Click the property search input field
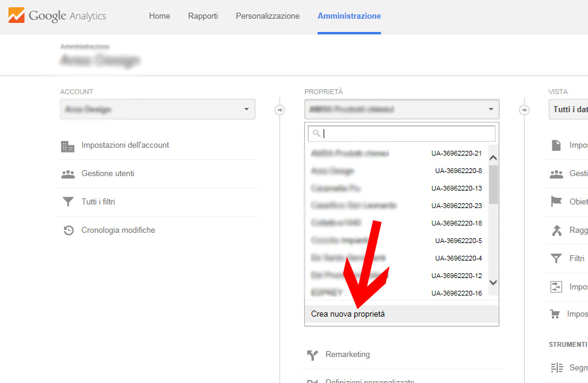This screenshot has height=383, width=588. [404, 133]
